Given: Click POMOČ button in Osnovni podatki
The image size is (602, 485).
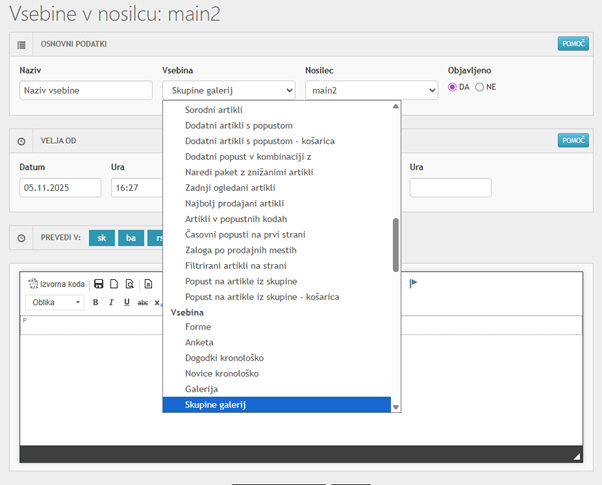Looking at the screenshot, I should point(573,44).
